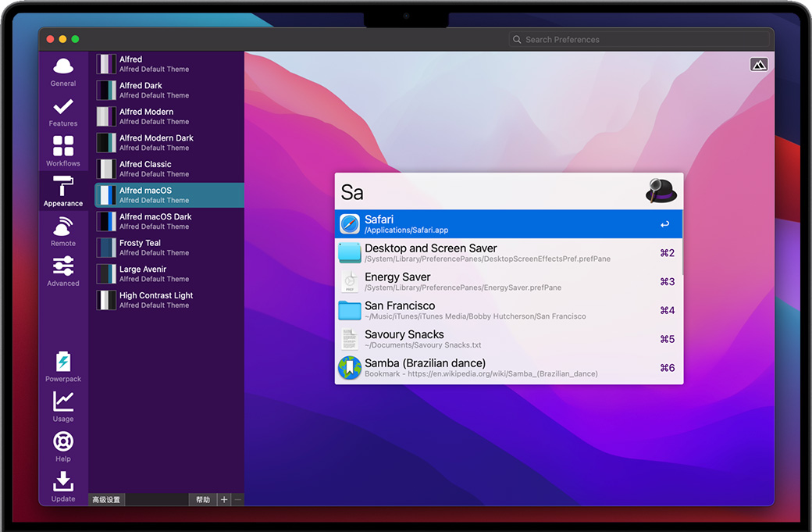This screenshot has height=532, width=812.
Task: Choose the Alfred Modern theme
Action: click(x=169, y=116)
